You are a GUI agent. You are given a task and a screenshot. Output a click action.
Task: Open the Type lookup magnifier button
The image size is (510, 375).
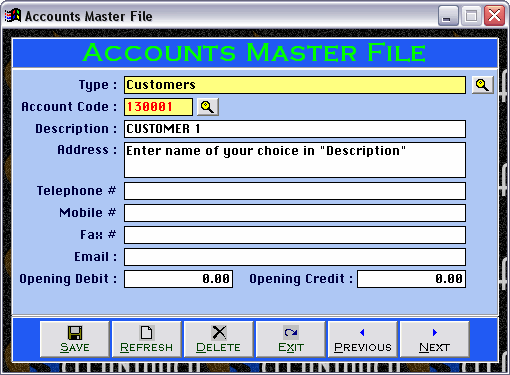[482, 85]
